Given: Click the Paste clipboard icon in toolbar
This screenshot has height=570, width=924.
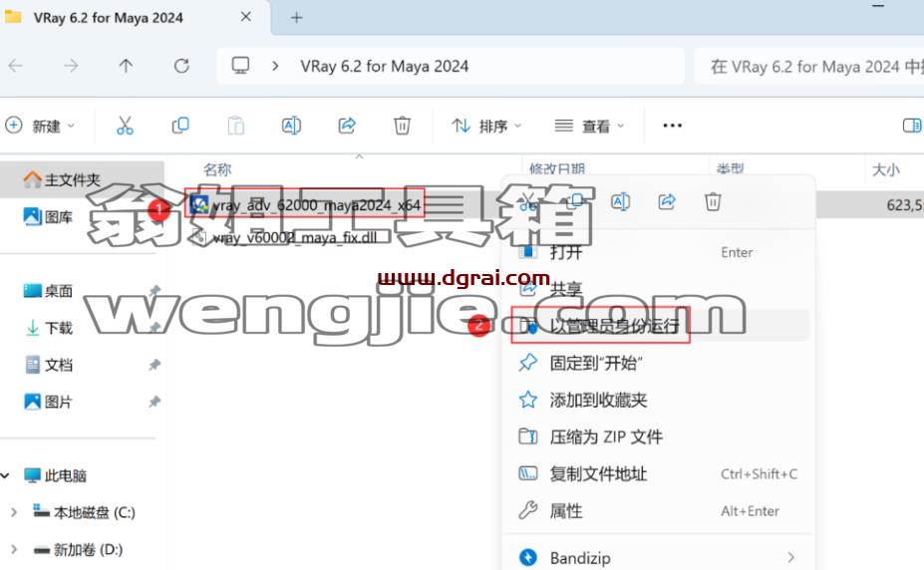Looking at the screenshot, I should 235,126.
